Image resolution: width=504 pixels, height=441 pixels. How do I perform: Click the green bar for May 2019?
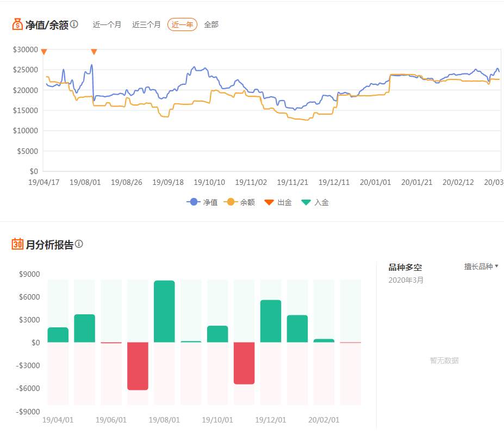(84, 328)
